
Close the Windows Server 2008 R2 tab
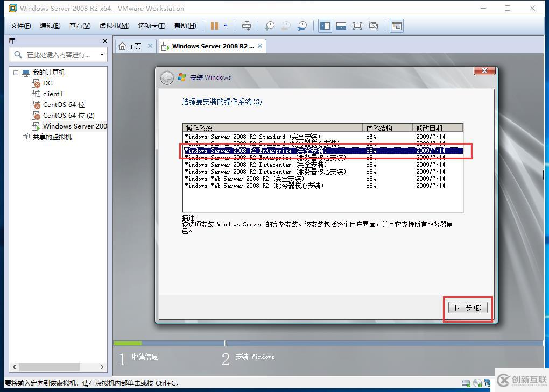tap(260, 46)
